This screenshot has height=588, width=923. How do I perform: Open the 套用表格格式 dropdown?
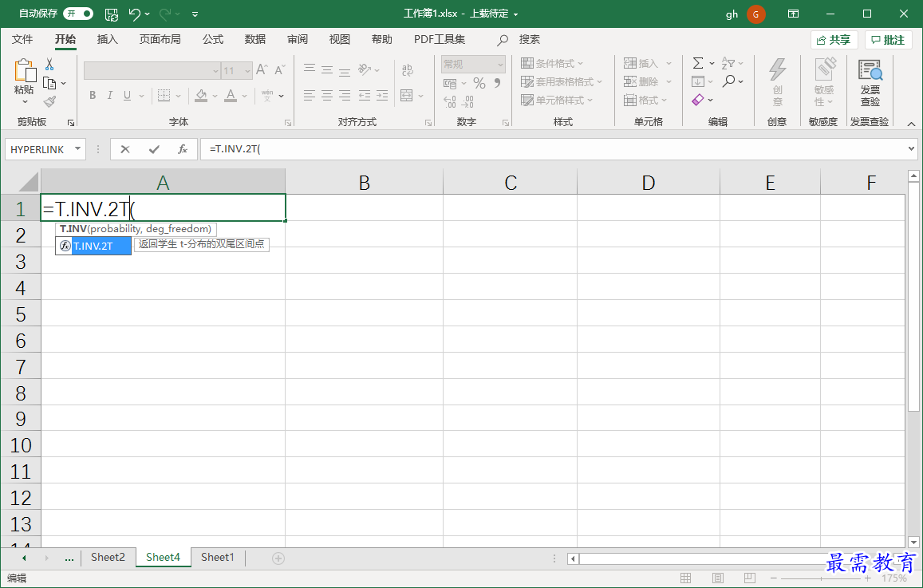click(562, 82)
